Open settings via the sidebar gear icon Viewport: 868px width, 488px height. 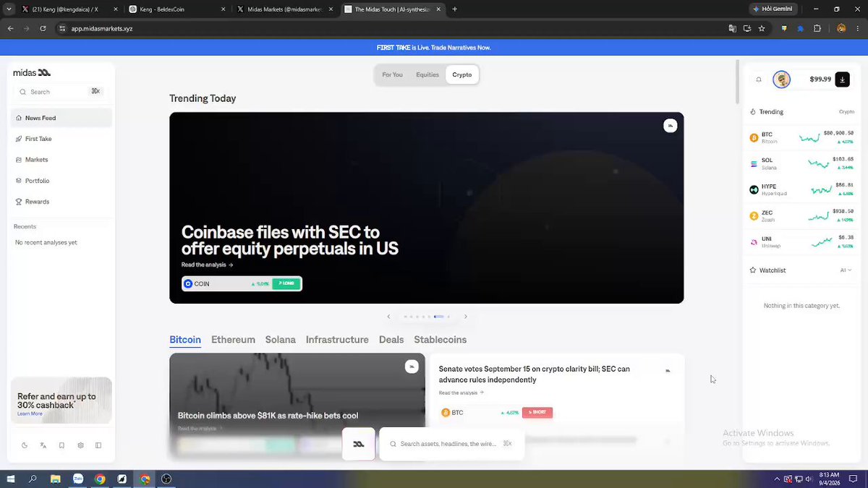(80, 445)
